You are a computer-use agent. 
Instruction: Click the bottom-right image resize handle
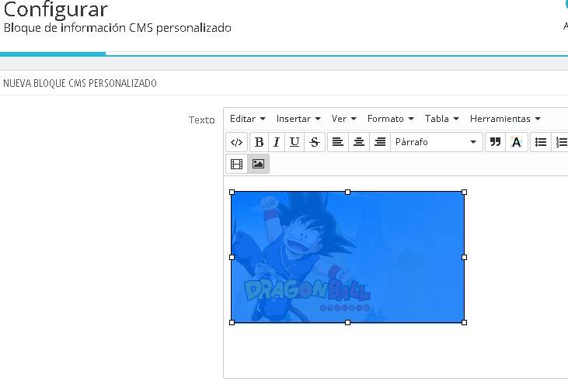click(x=465, y=322)
